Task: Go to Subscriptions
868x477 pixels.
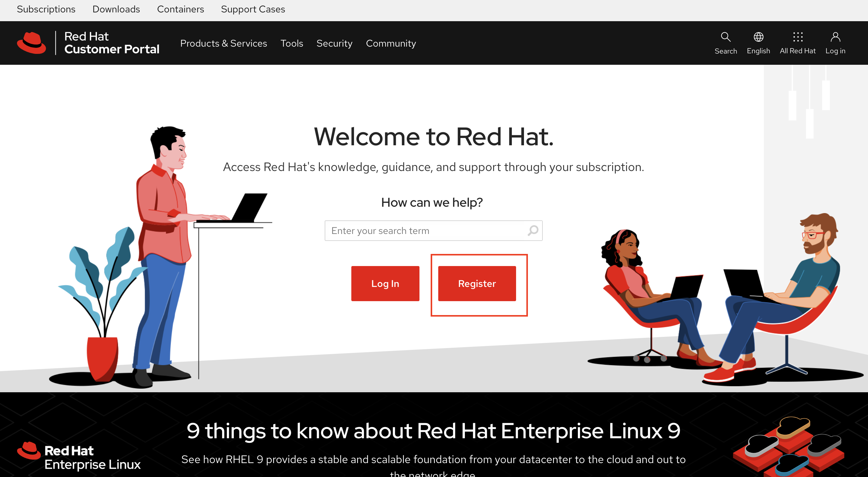Action: pos(46,9)
